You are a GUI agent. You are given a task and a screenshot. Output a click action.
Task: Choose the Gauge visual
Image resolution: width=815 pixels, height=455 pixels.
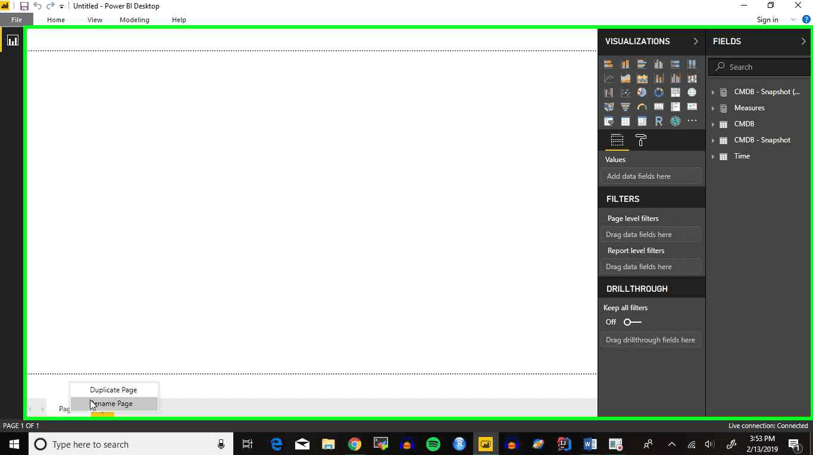(642, 107)
